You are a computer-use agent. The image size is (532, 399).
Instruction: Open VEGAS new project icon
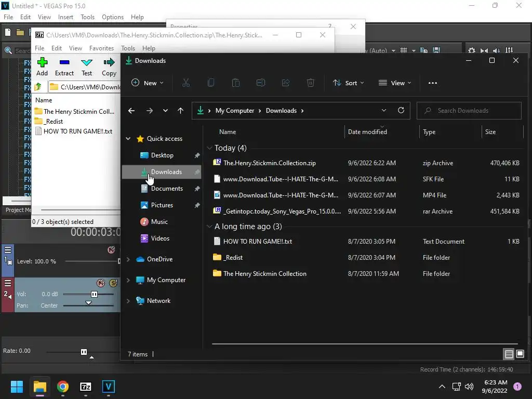pos(8,33)
